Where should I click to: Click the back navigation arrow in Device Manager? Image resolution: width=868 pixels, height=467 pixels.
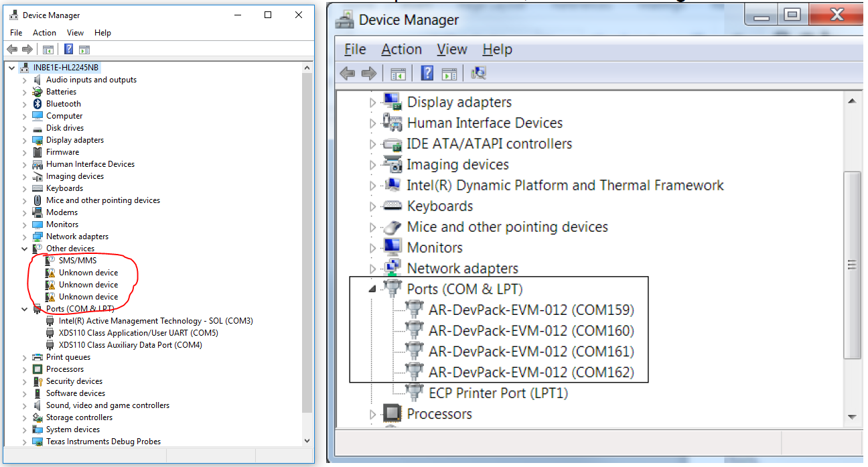click(11, 48)
